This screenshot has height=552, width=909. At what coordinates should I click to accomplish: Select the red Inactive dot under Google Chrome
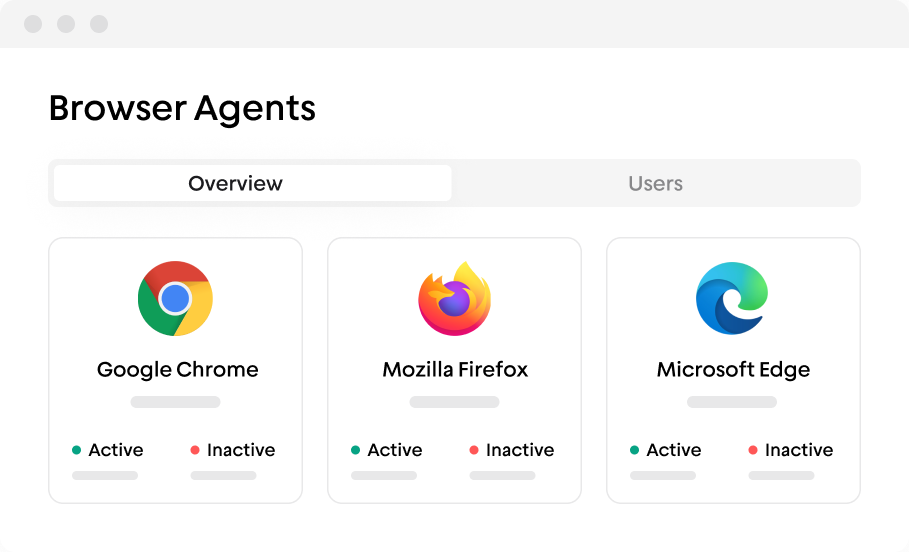coord(195,450)
